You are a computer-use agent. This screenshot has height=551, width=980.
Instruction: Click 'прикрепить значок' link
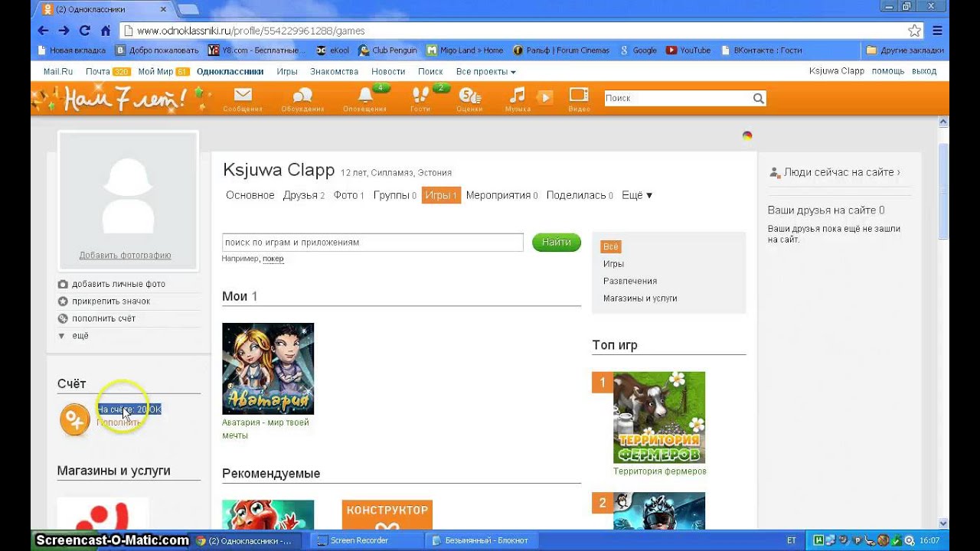(111, 301)
